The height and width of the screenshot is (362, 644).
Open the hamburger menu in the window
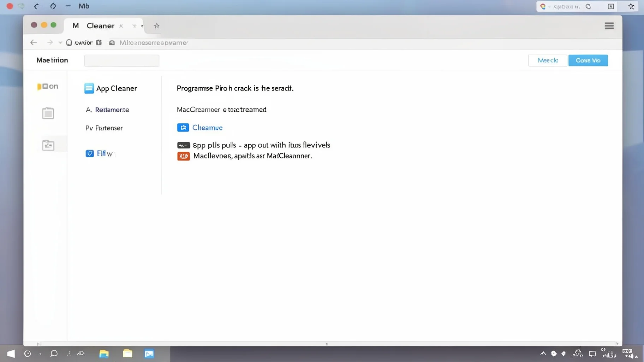pyautogui.click(x=609, y=26)
